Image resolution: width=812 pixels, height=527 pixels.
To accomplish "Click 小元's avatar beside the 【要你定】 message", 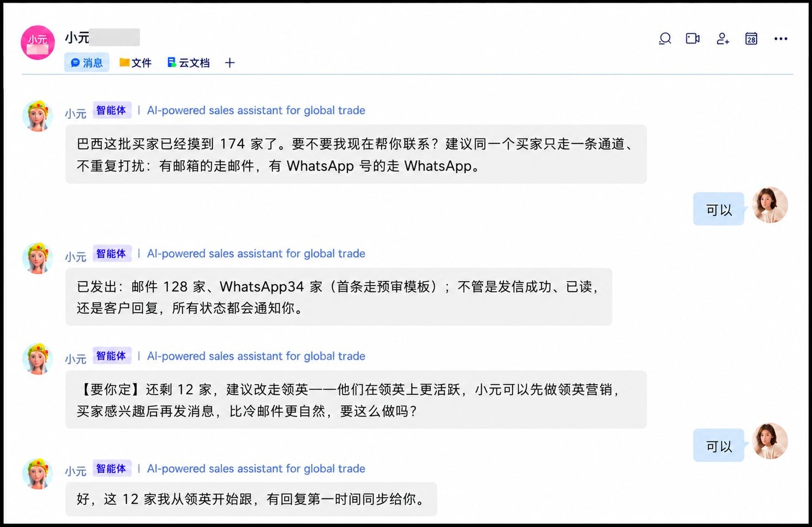I will click(x=37, y=359).
